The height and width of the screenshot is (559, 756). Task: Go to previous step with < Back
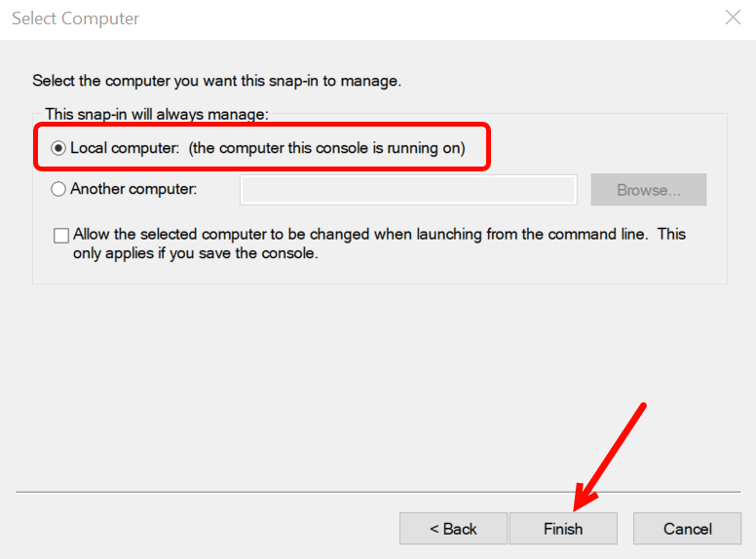[453, 529]
